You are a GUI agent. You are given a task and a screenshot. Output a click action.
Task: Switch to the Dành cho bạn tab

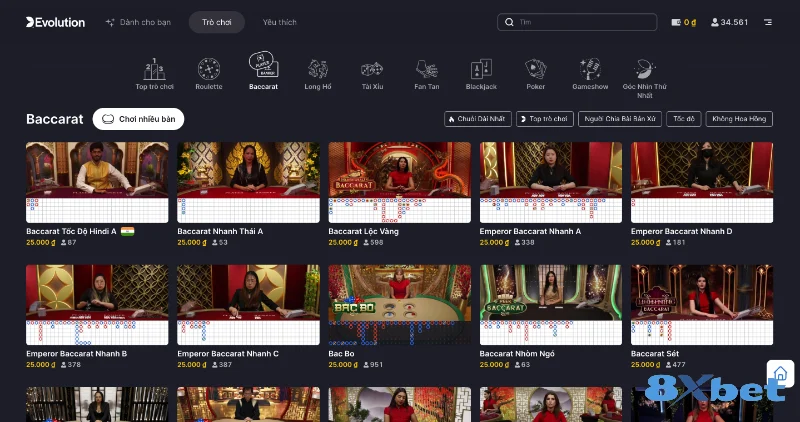138,22
